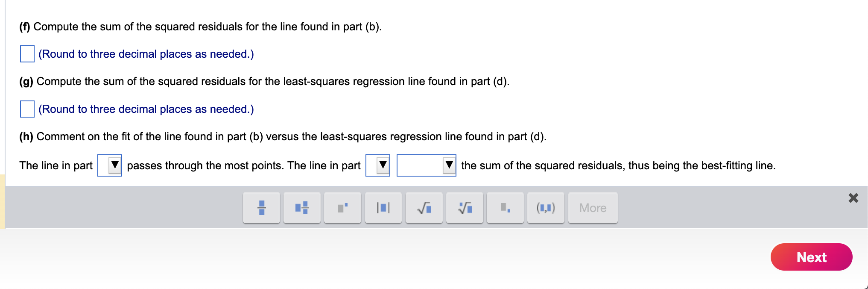Select the nth root icon

(464, 208)
